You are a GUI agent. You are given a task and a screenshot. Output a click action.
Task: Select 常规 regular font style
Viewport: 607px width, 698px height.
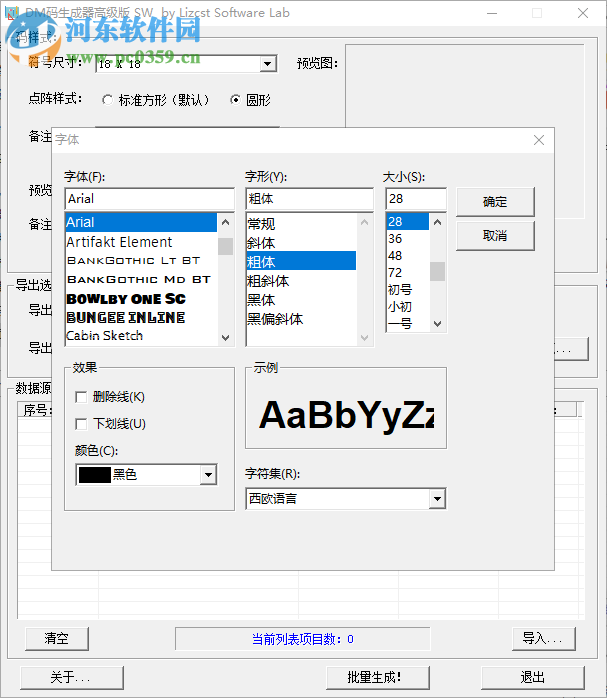tap(301, 223)
